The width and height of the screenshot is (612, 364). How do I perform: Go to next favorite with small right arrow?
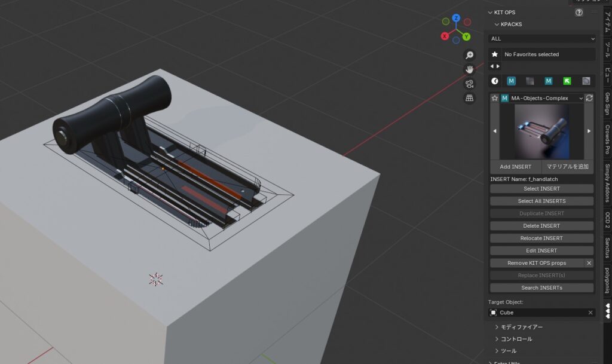click(498, 66)
